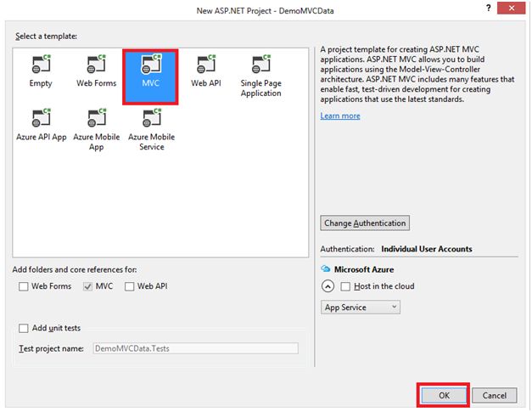Screen dimensions: 532x412
Task: Enable Host in the cloud checkbox
Action: coord(345,286)
